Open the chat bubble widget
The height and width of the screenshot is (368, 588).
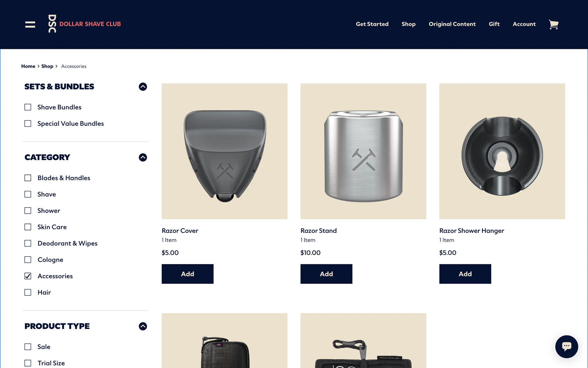(x=567, y=347)
